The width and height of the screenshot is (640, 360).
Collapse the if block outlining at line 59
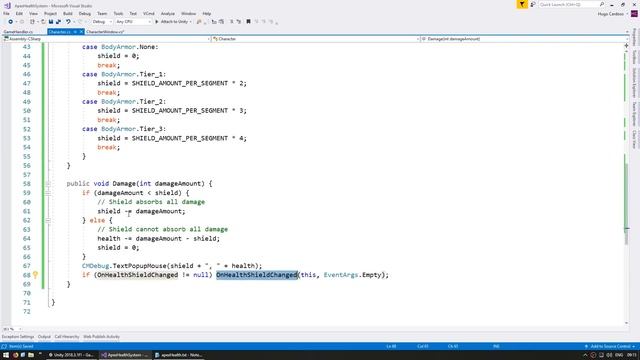48,193
